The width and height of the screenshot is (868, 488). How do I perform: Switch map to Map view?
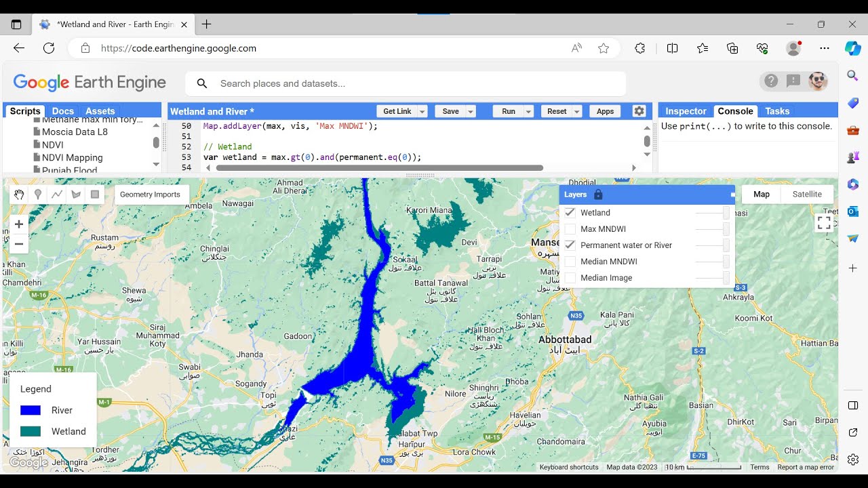tap(762, 195)
